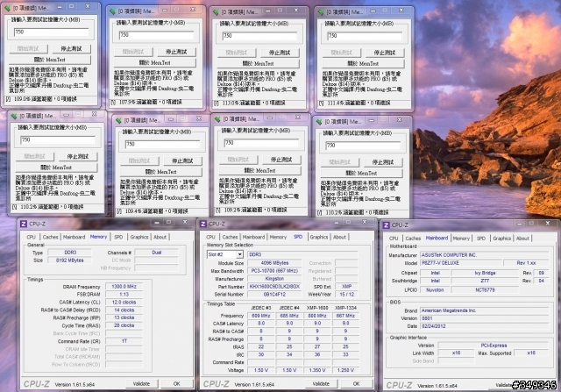This screenshot has width=561, height=392.
Task: Click the 750 memory size field in the 109.0% window
Action: click(51, 32)
